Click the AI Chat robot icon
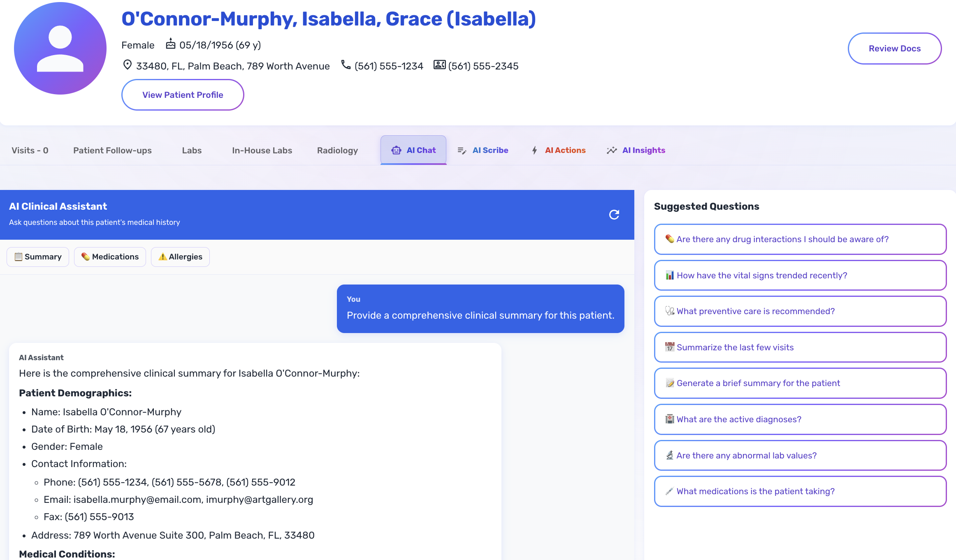The height and width of the screenshot is (560, 956). pyautogui.click(x=396, y=150)
